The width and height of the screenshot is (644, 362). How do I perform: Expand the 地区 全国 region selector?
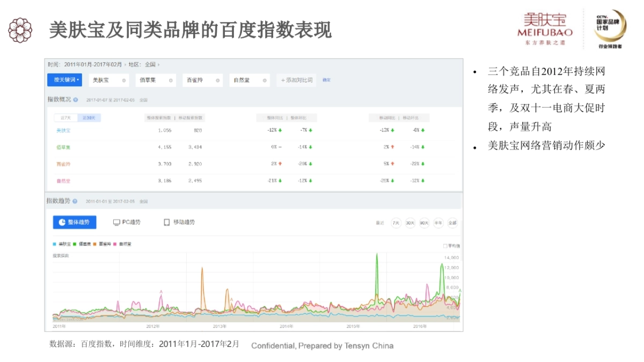[x=158, y=64]
